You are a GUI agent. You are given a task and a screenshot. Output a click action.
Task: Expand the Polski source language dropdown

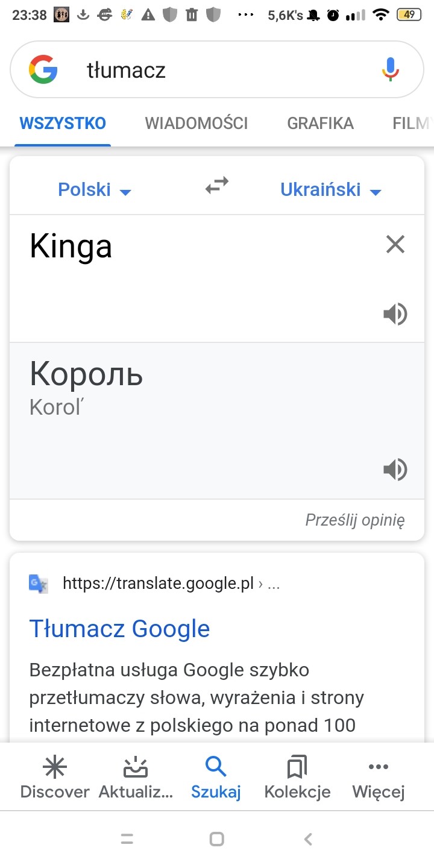95,190
